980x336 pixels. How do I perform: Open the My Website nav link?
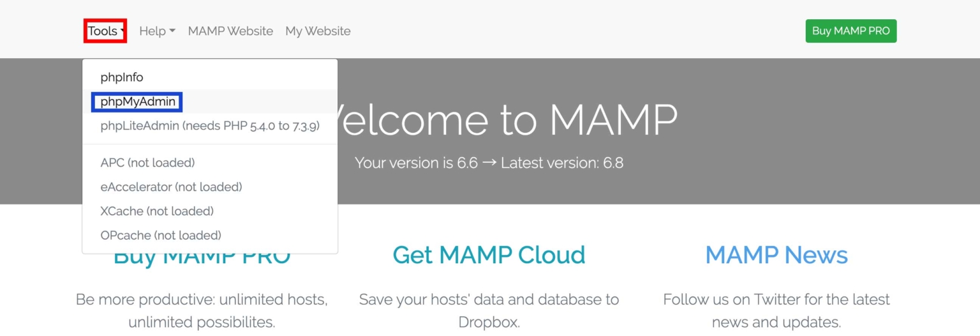pyautogui.click(x=318, y=31)
